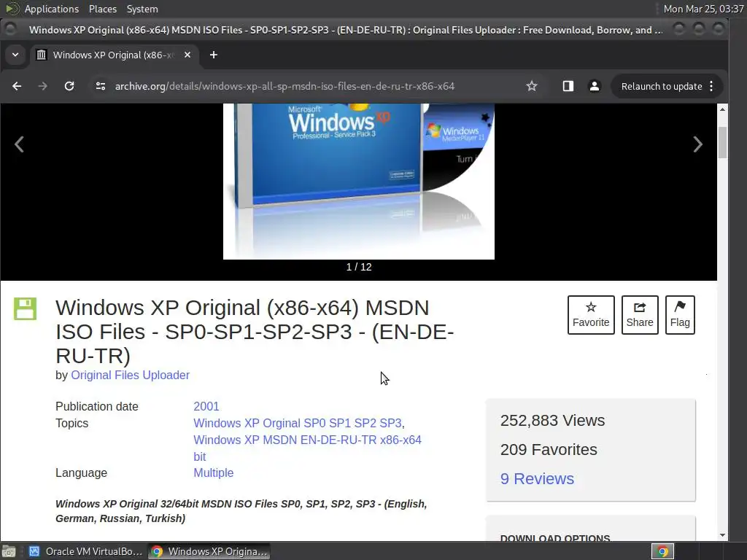Screen dimensions: 747x560
Task: Click the browser forward arrow
Action: [43, 86]
